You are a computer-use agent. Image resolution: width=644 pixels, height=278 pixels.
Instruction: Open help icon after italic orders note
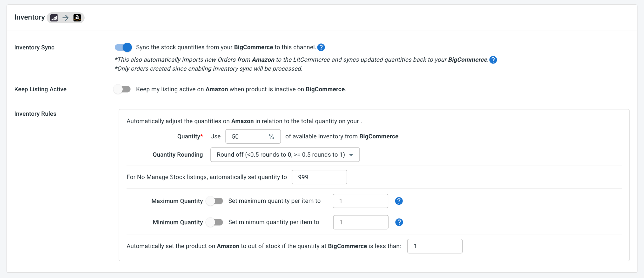coord(493,60)
